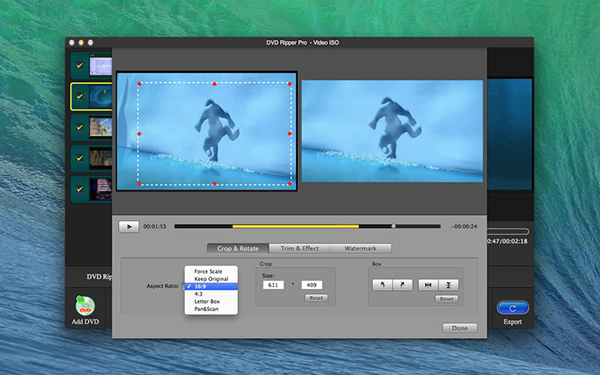Click the left-middle crop handle
600x375 pixels.
pos(139,134)
